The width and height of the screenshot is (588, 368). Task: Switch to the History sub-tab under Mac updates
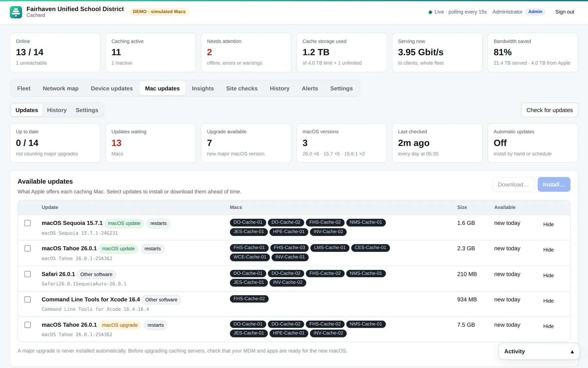coord(57,110)
